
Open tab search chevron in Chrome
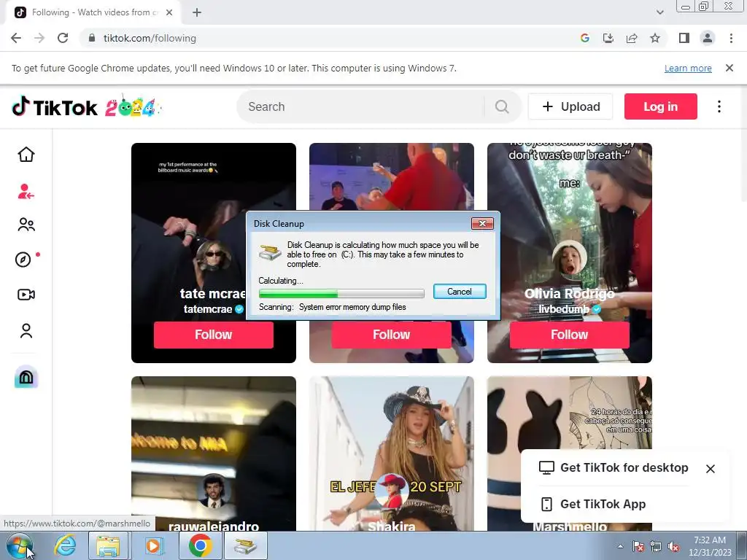coord(659,12)
